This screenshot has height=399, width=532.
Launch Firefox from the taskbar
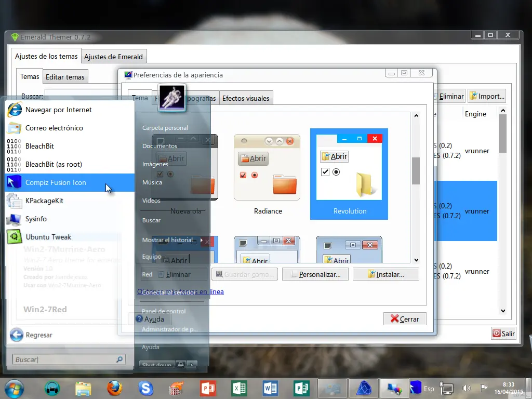(115, 389)
